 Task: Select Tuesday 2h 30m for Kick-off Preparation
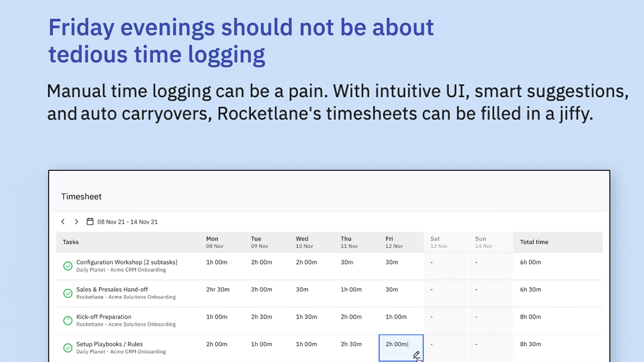[261, 317]
